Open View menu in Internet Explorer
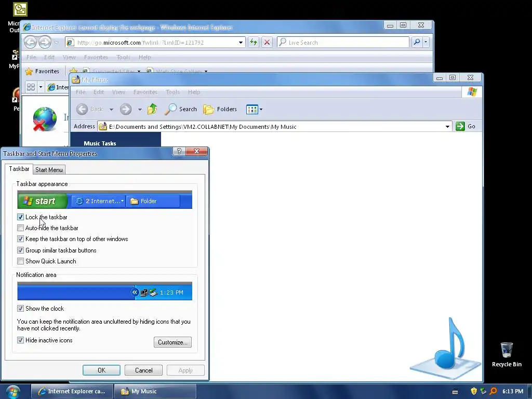The height and width of the screenshot is (399, 532). [69, 57]
